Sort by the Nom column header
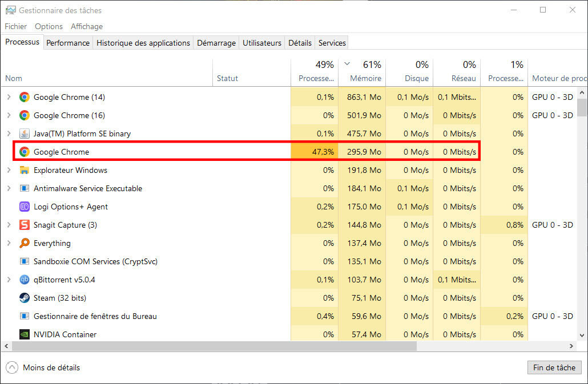The width and height of the screenshot is (588, 384). point(107,72)
